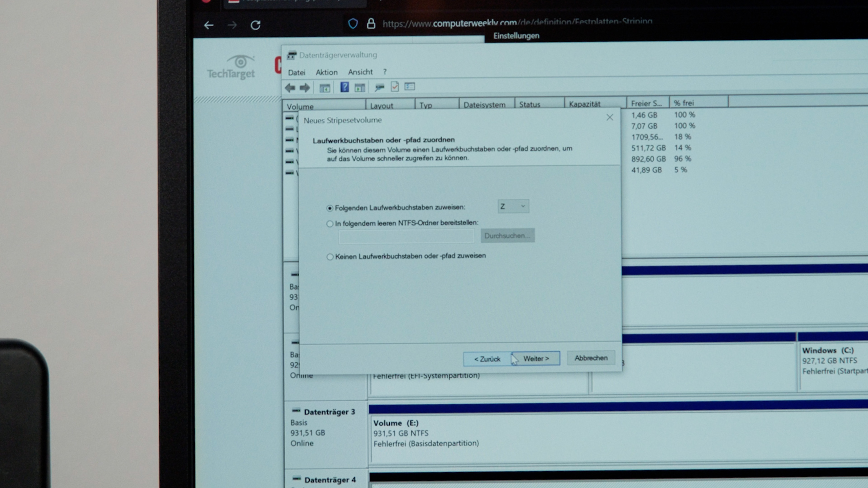Select 'Keinen Laufwerkbuchstaben oder -pfad zuweisen' option
868x488 pixels.
coord(330,257)
